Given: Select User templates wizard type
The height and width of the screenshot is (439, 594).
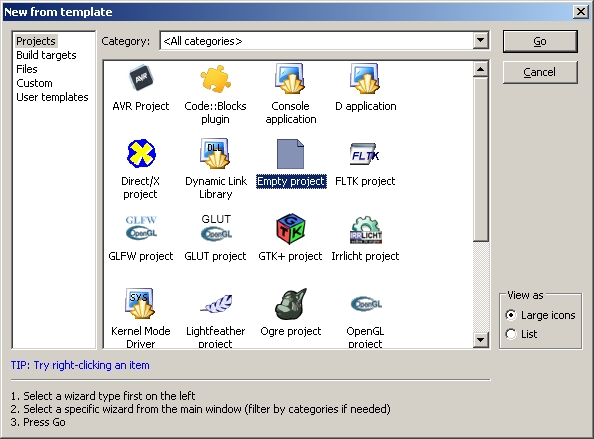Looking at the screenshot, I should [52, 97].
